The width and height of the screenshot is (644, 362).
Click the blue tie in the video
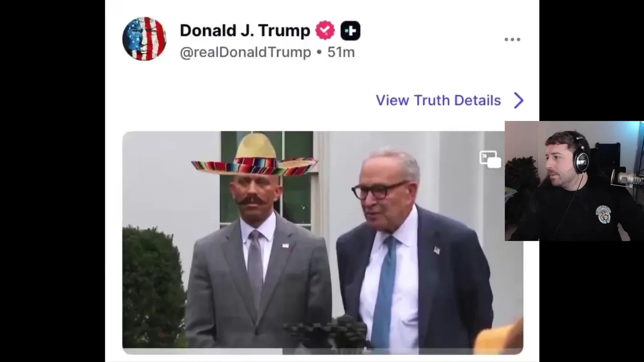383,292
